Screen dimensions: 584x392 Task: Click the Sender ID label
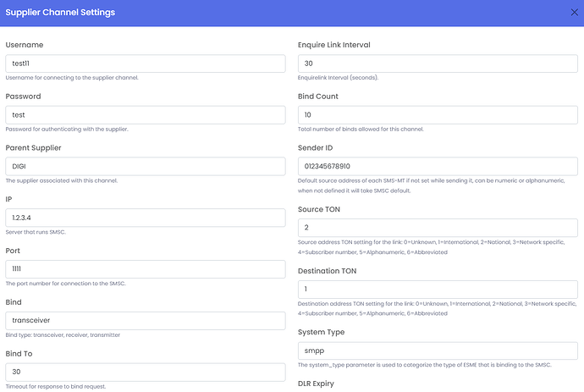[318, 147]
